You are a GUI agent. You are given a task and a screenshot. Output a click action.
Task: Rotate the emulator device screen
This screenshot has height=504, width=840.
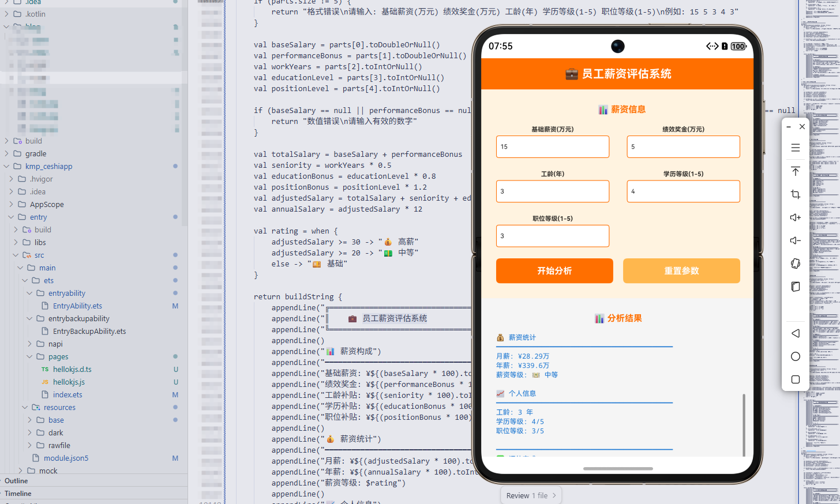click(795, 264)
